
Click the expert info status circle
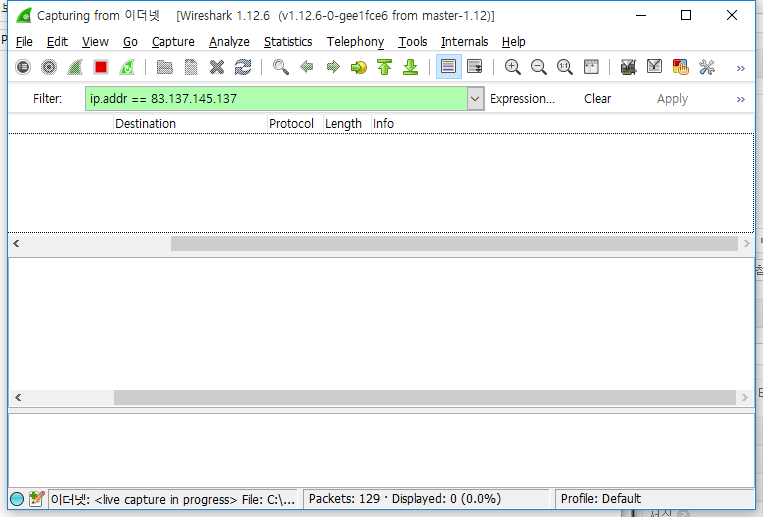(17, 499)
